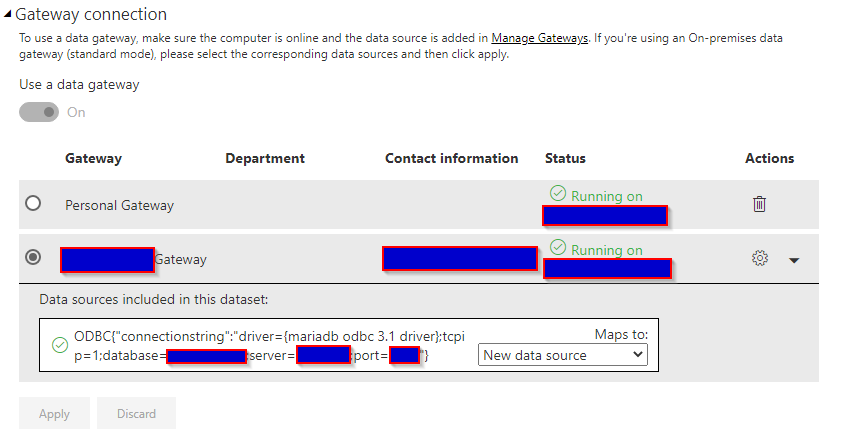
Task: Click the Status column header
Action: [565, 158]
